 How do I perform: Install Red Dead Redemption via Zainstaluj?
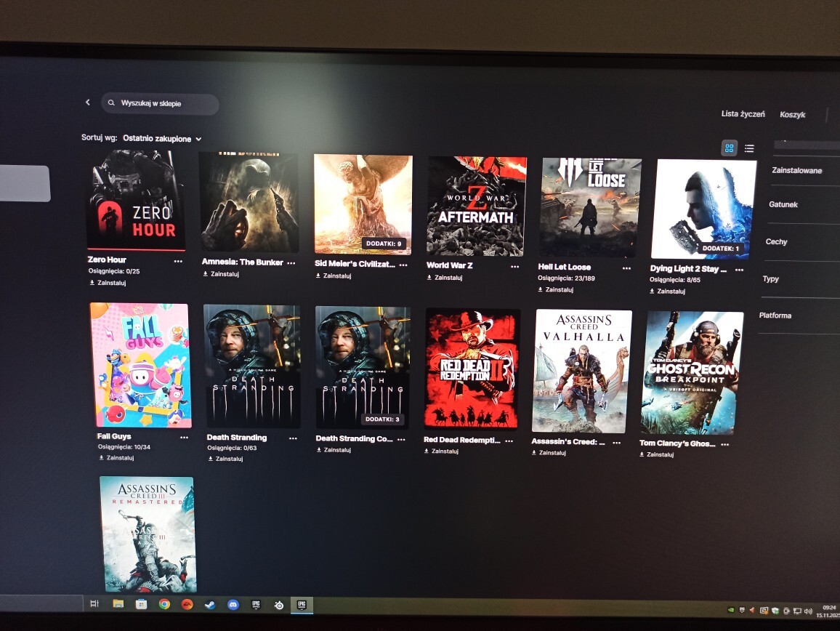[441, 451]
